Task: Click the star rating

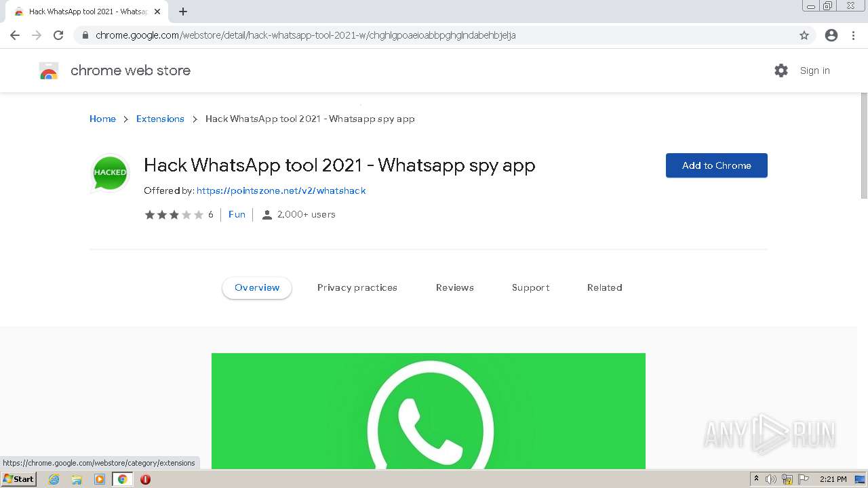Action: [174, 215]
